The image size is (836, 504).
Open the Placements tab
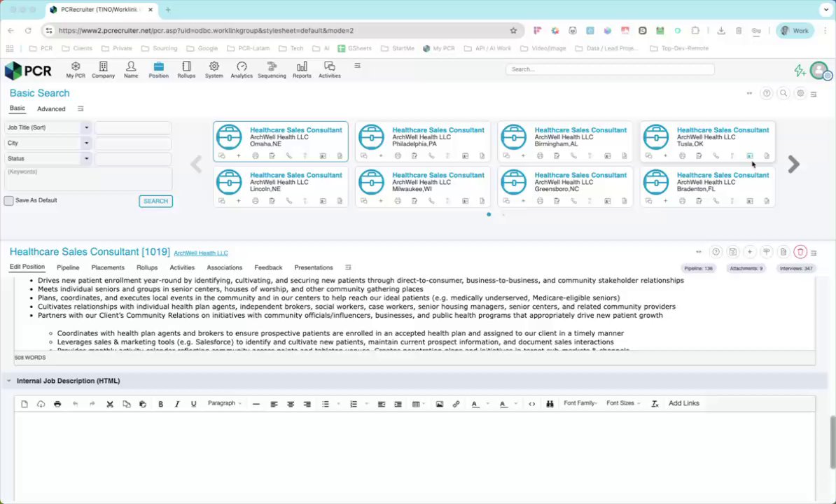pos(108,268)
